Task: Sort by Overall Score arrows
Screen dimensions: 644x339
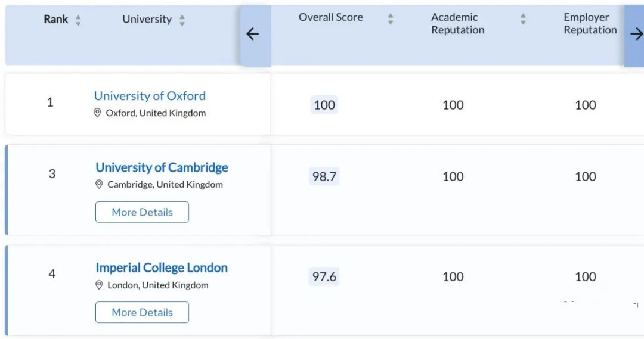Action: pos(391,19)
